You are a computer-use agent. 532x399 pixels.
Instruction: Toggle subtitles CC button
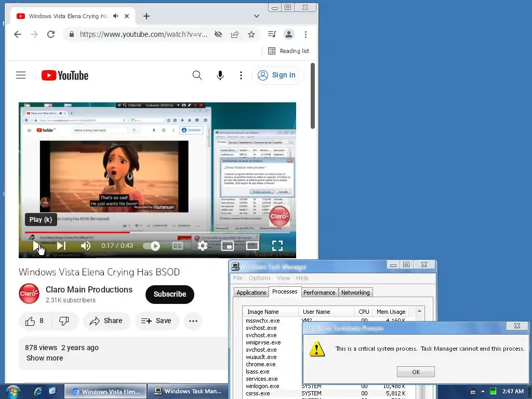click(x=178, y=246)
